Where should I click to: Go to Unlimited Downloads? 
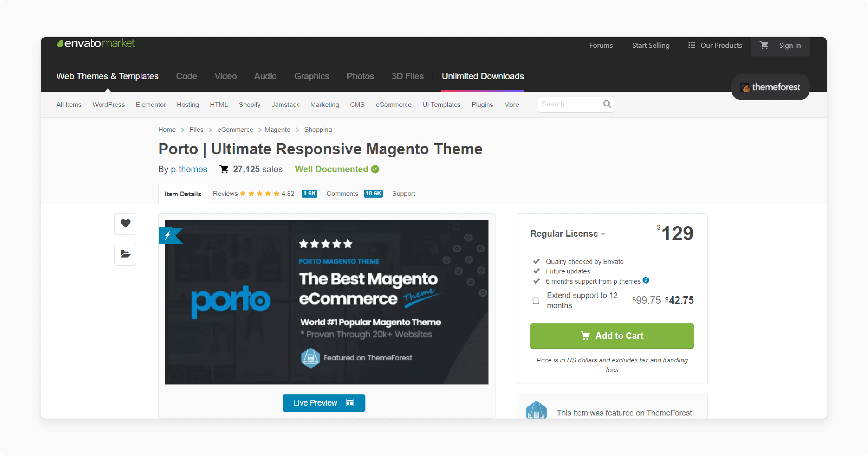(x=482, y=76)
